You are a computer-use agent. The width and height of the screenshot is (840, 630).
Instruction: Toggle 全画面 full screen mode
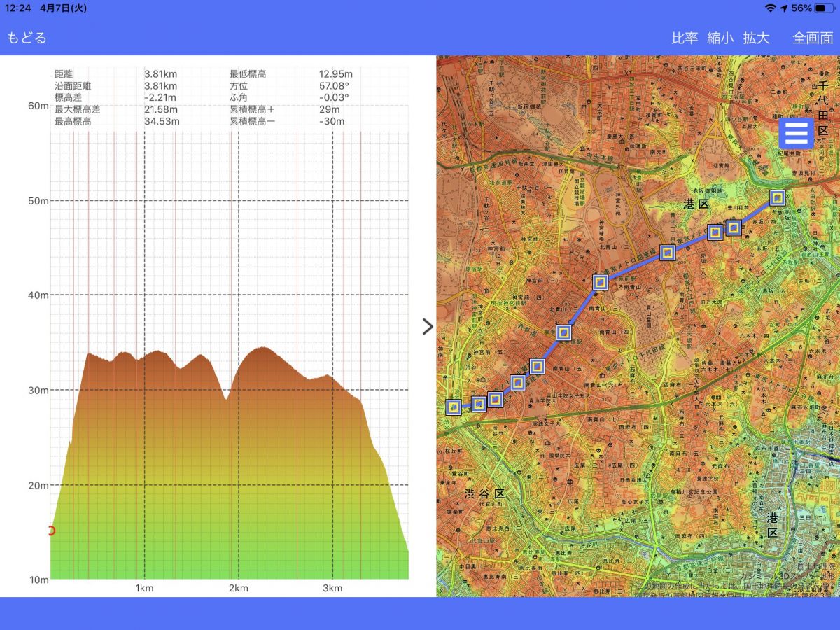pyautogui.click(x=813, y=38)
